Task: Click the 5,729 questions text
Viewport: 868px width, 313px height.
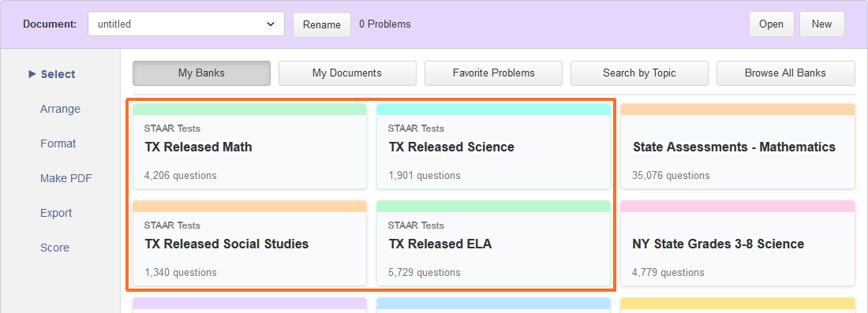Action: point(424,273)
